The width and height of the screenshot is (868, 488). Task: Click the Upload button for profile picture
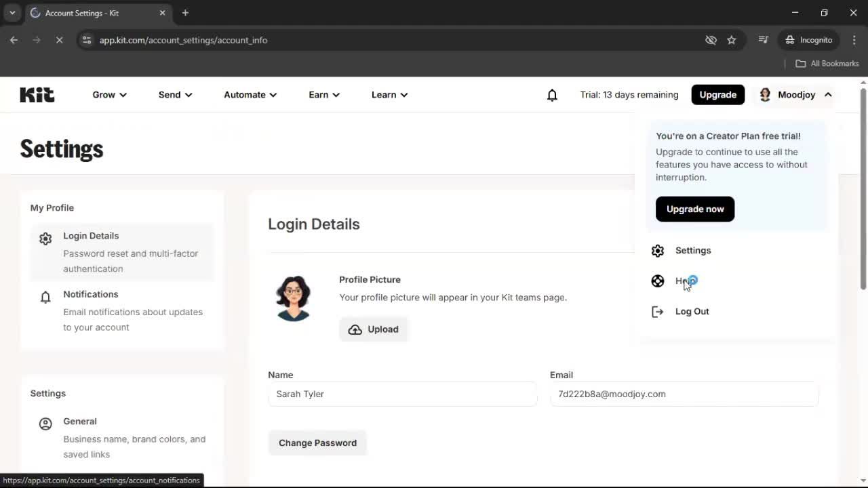[373, 329]
